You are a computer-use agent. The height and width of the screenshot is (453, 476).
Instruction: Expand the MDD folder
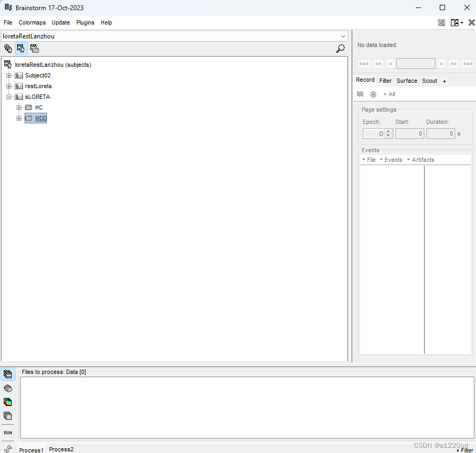[x=19, y=118]
